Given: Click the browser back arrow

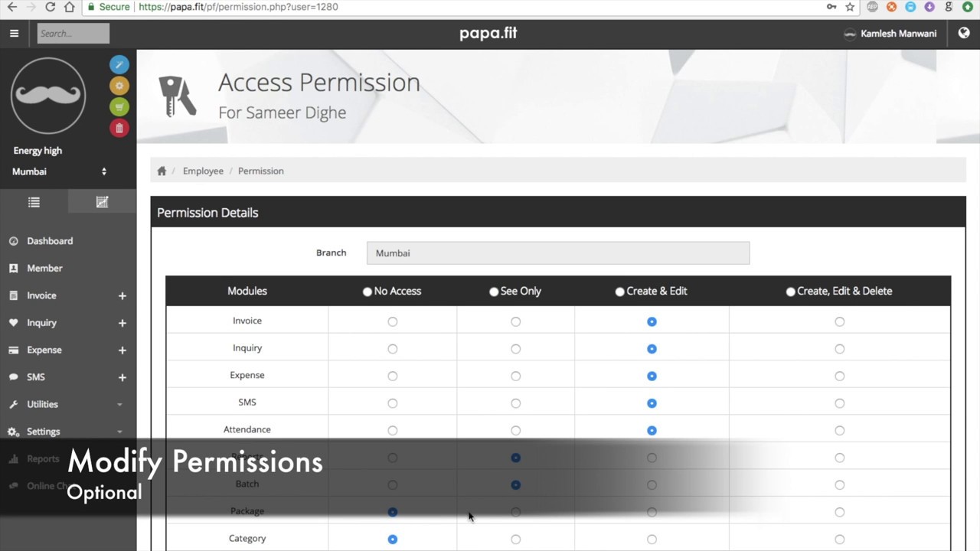Looking at the screenshot, I should pyautogui.click(x=11, y=7).
